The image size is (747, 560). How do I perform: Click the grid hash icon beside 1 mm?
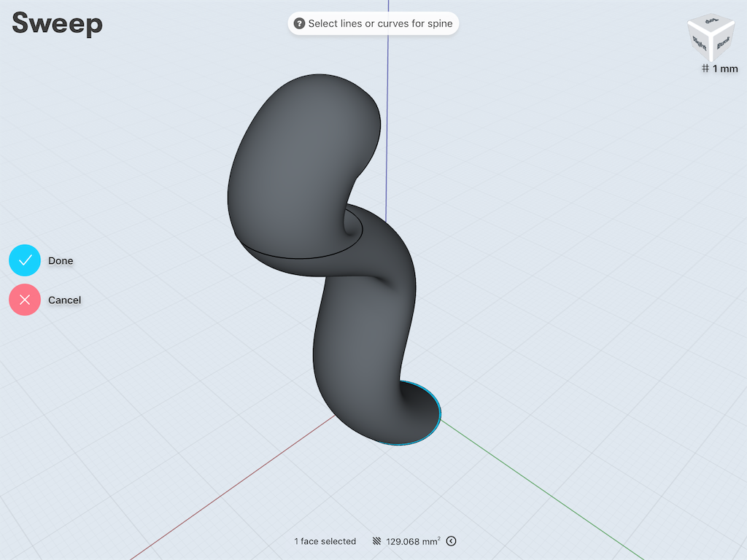point(705,69)
